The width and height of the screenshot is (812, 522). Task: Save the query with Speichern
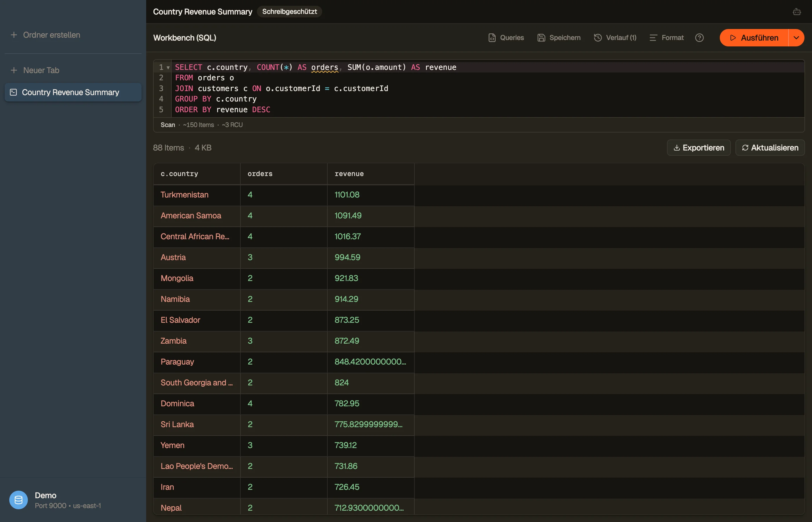pos(559,38)
